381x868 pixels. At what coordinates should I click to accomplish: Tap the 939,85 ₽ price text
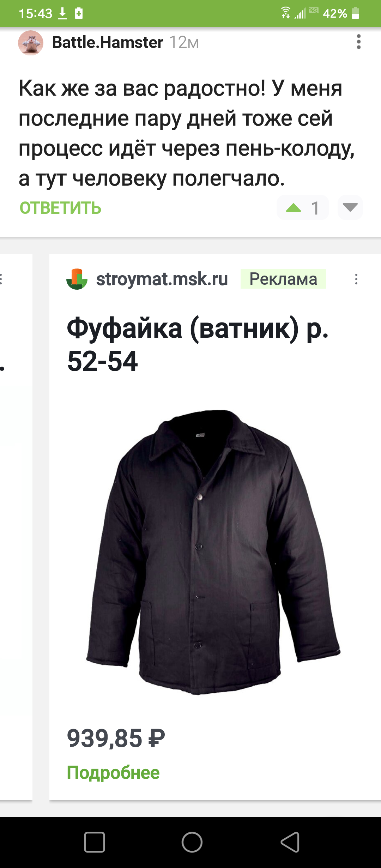point(116,738)
